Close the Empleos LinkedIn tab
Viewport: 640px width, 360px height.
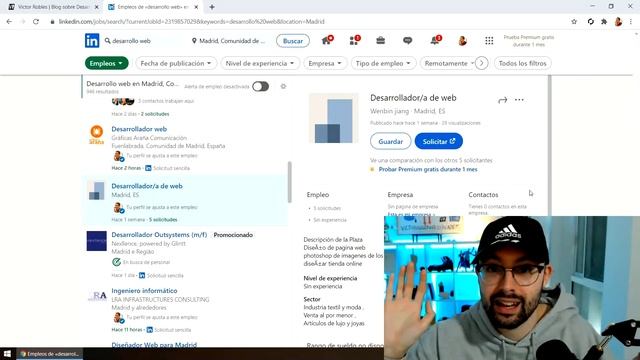pos(196,7)
